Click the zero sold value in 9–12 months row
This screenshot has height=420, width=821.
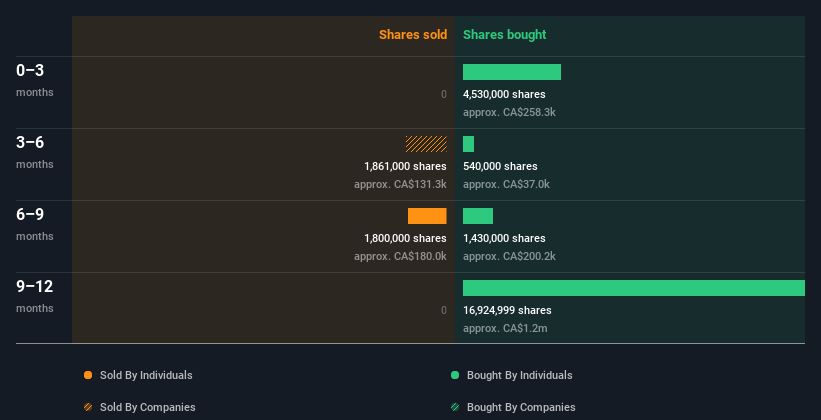click(x=444, y=310)
